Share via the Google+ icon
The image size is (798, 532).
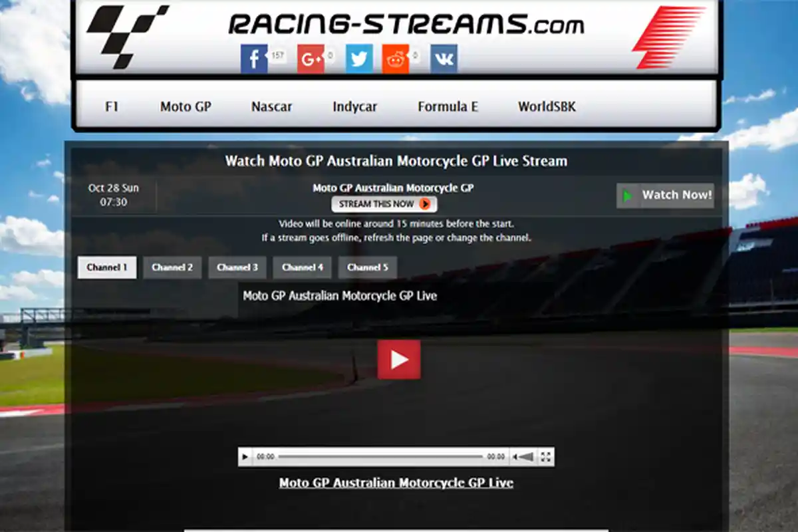point(313,59)
